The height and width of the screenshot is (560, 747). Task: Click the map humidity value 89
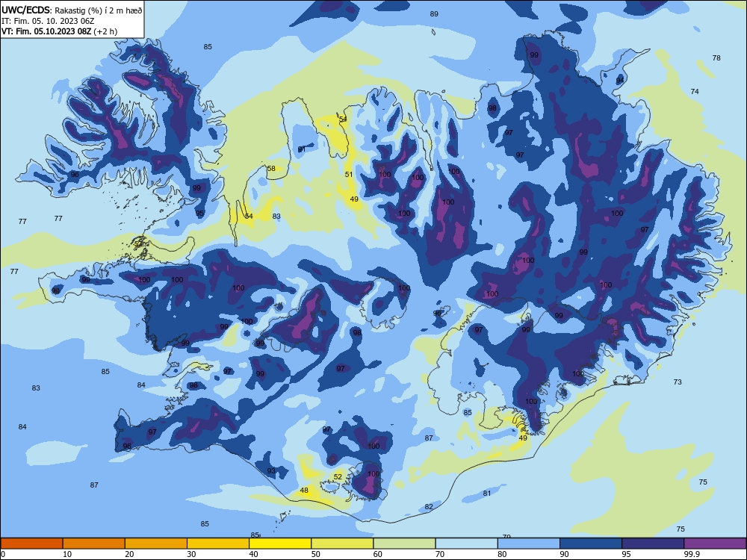tap(434, 13)
